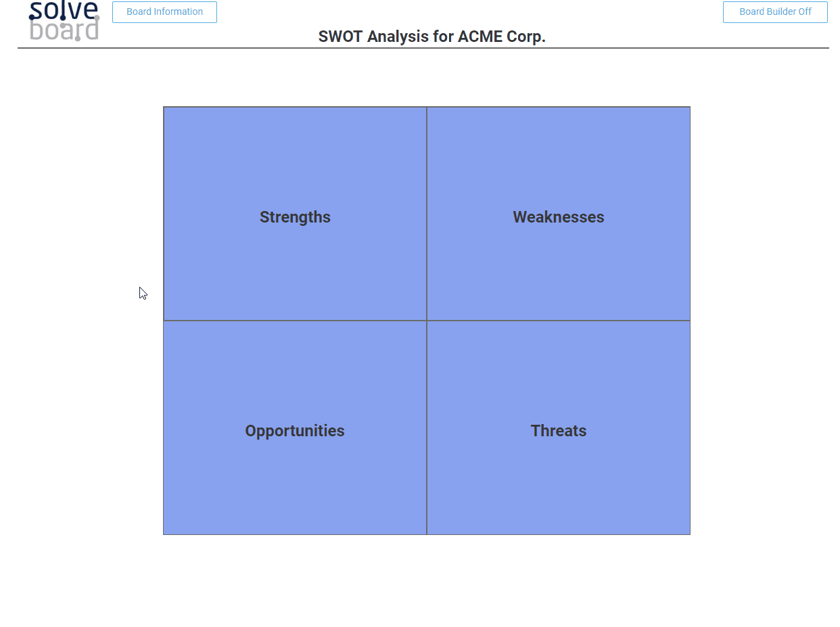Click the 'Strengths' label text

pos(295,217)
